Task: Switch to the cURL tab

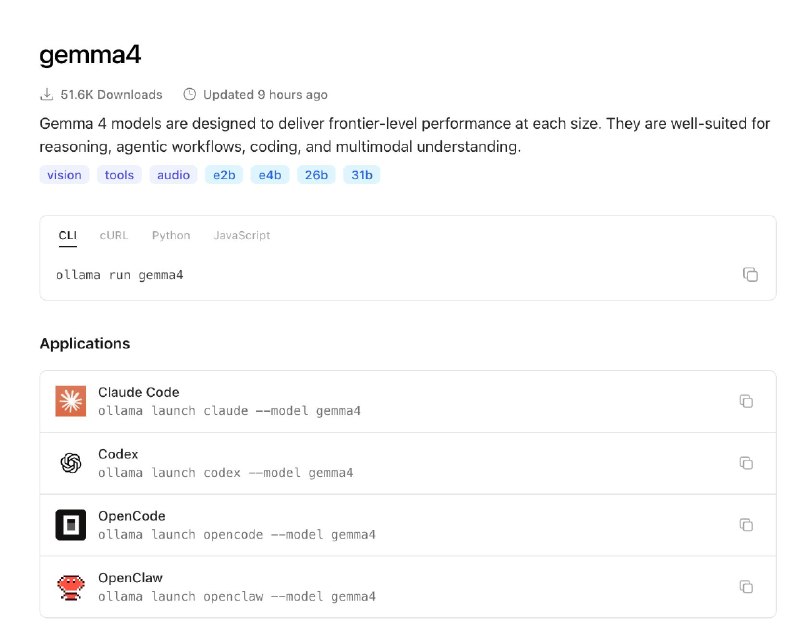Action: point(113,235)
